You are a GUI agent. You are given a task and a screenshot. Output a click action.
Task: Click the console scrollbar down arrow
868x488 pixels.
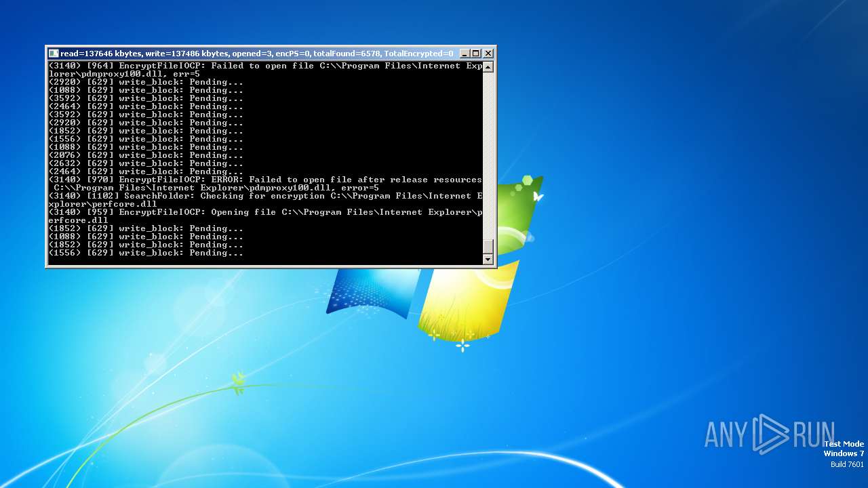tap(488, 259)
